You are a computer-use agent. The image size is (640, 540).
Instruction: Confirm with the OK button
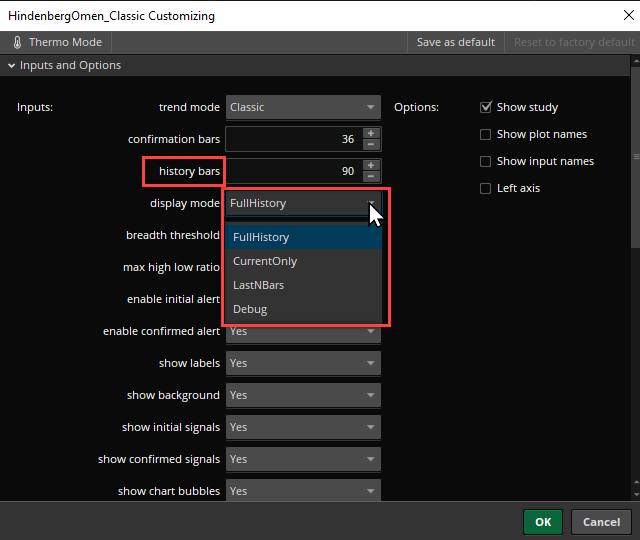coord(543,522)
